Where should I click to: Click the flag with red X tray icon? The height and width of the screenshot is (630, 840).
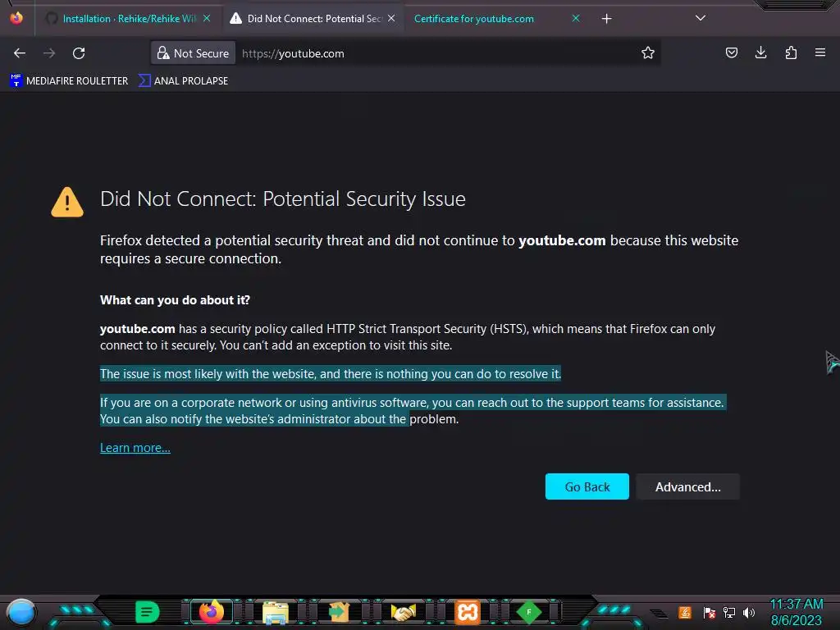click(710, 612)
